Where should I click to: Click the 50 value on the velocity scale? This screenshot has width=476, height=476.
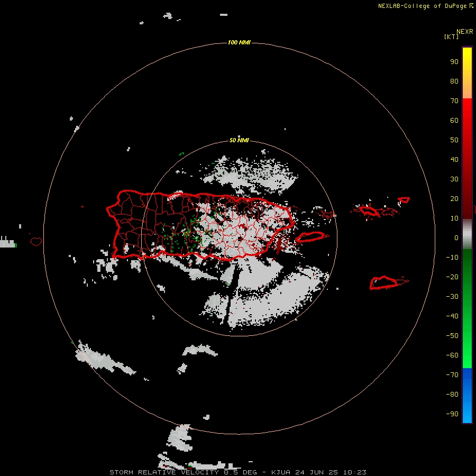pos(454,140)
